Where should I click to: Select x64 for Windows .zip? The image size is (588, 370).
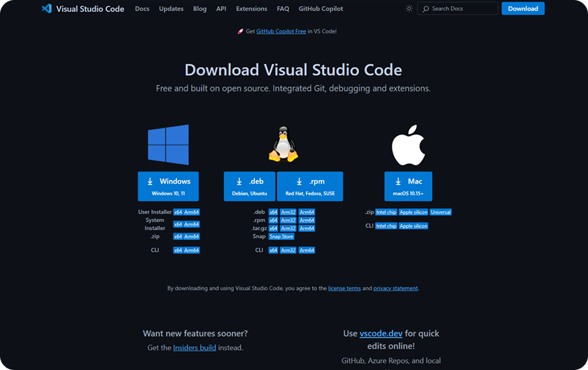pyautogui.click(x=178, y=236)
